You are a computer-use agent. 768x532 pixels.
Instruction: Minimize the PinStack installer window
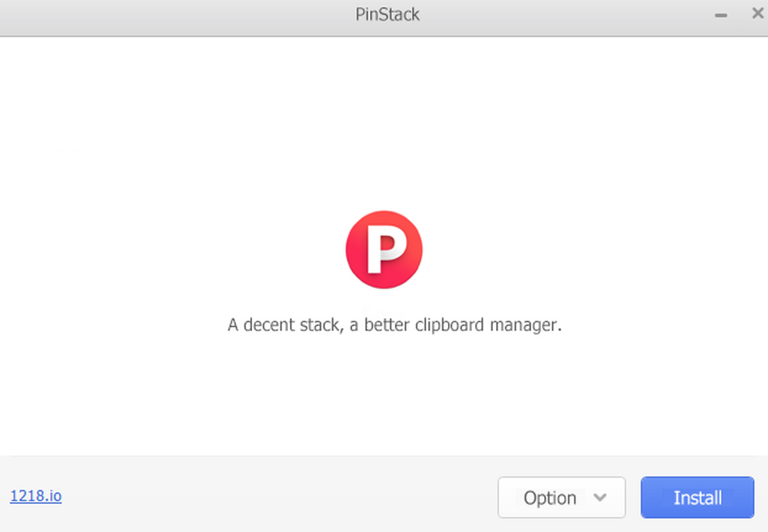pyautogui.click(x=721, y=15)
